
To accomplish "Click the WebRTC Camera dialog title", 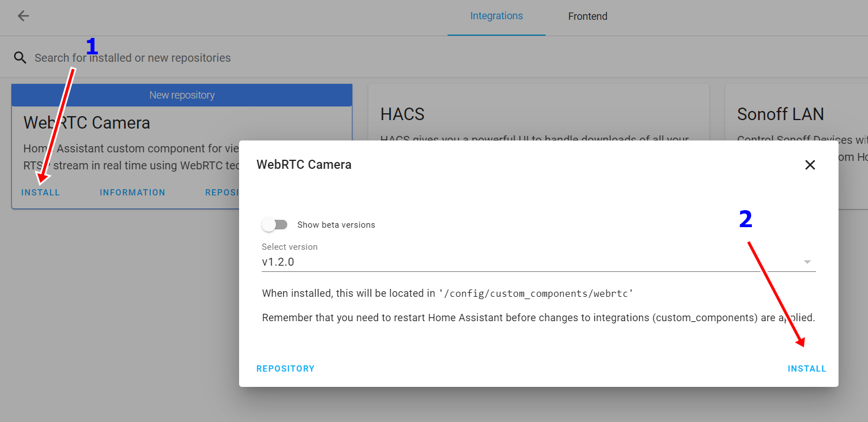I will 304,165.
